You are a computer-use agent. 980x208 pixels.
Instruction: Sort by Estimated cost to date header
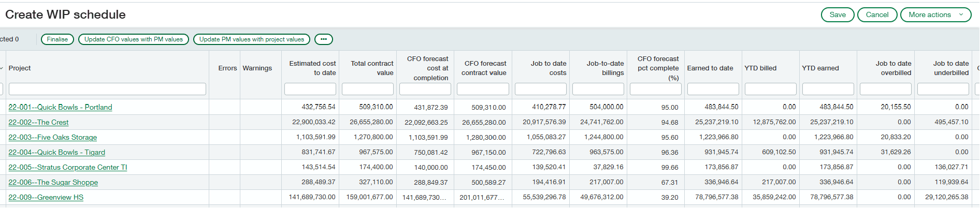(312, 68)
